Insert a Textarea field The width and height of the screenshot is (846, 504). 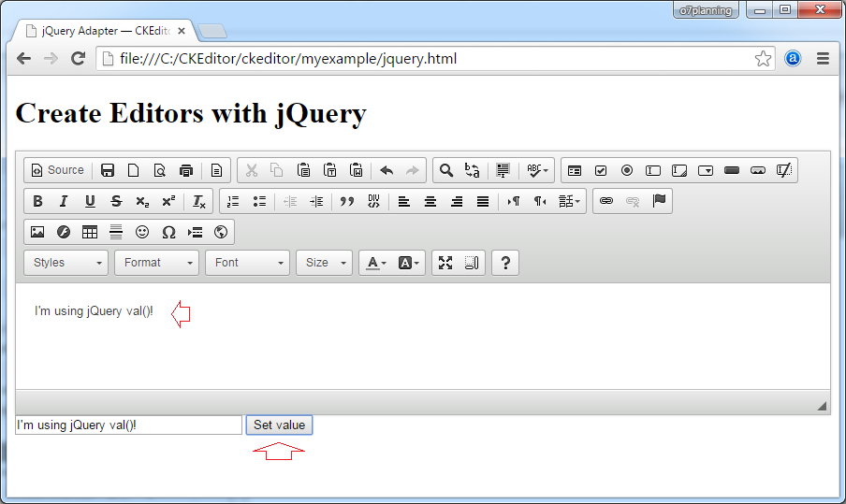[679, 170]
